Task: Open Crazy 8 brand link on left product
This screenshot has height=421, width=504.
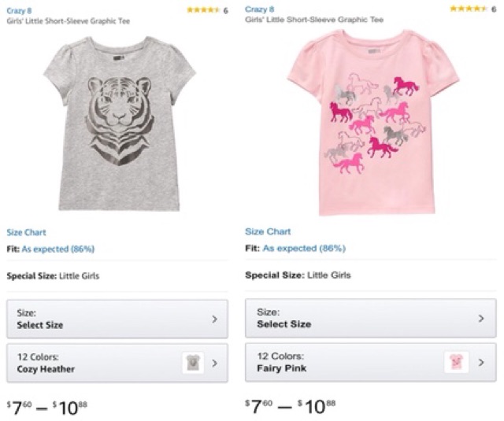Action: (x=20, y=10)
